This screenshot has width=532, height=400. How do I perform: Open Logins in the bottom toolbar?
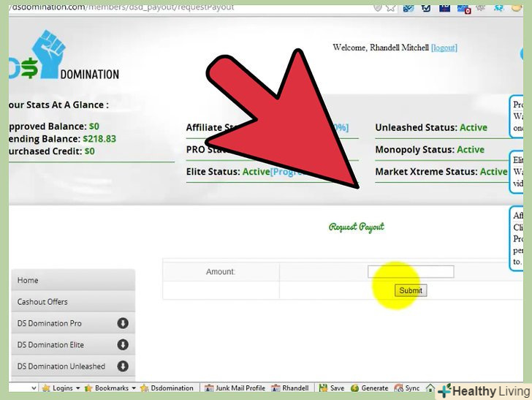pyautogui.click(x=62, y=388)
